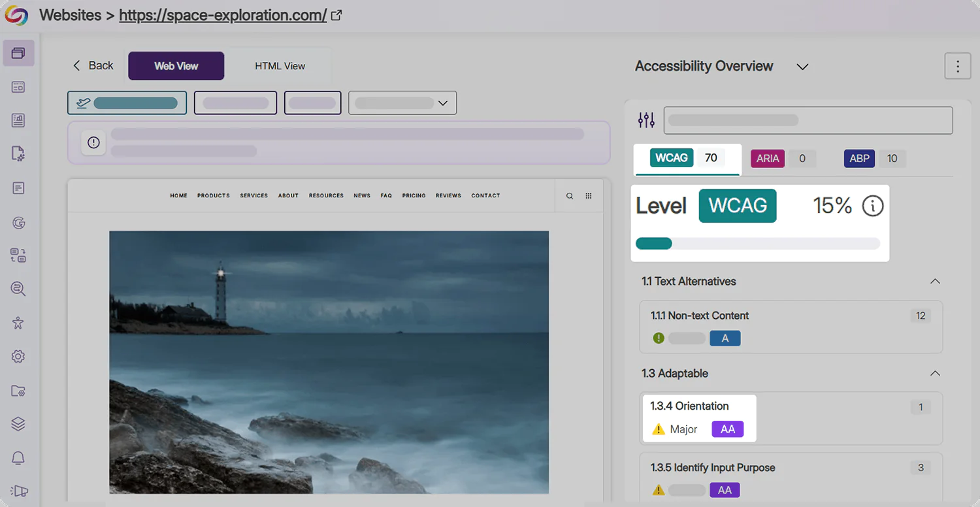
Task: Click the count 12 on Non-text Content
Action: click(x=921, y=316)
